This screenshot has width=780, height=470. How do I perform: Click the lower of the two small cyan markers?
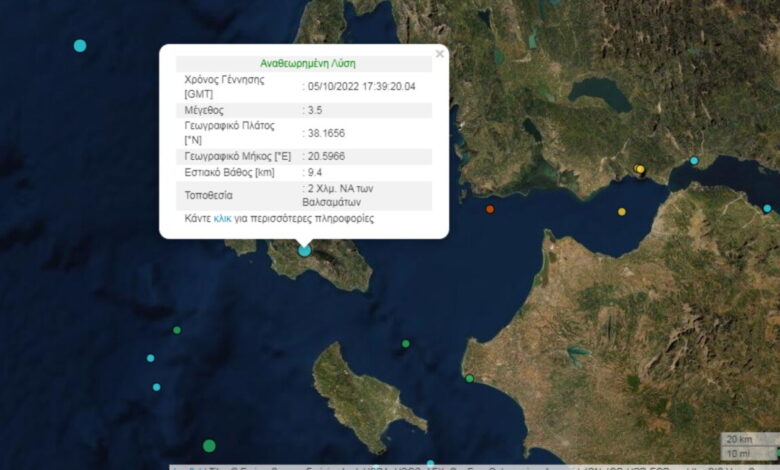(157, 387)
